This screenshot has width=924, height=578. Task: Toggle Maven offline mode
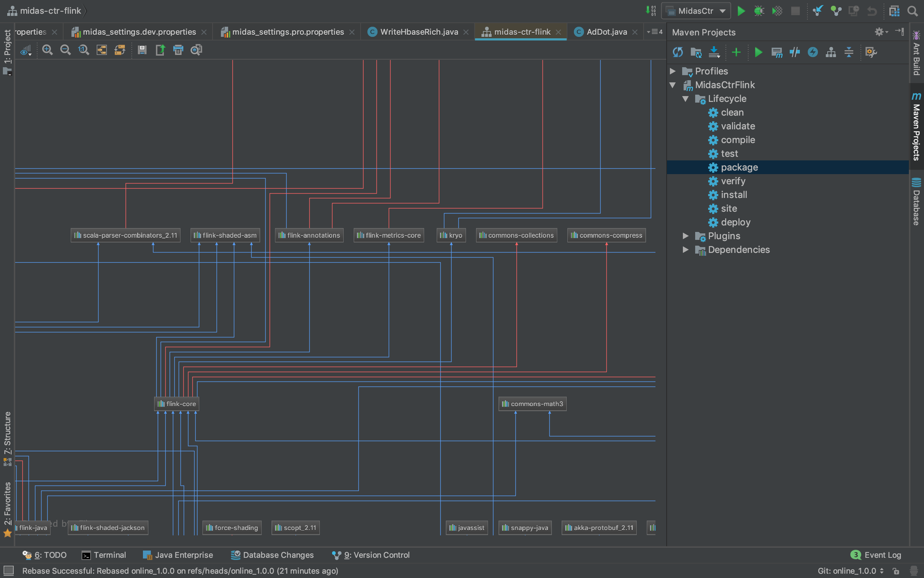click(794, 52)
